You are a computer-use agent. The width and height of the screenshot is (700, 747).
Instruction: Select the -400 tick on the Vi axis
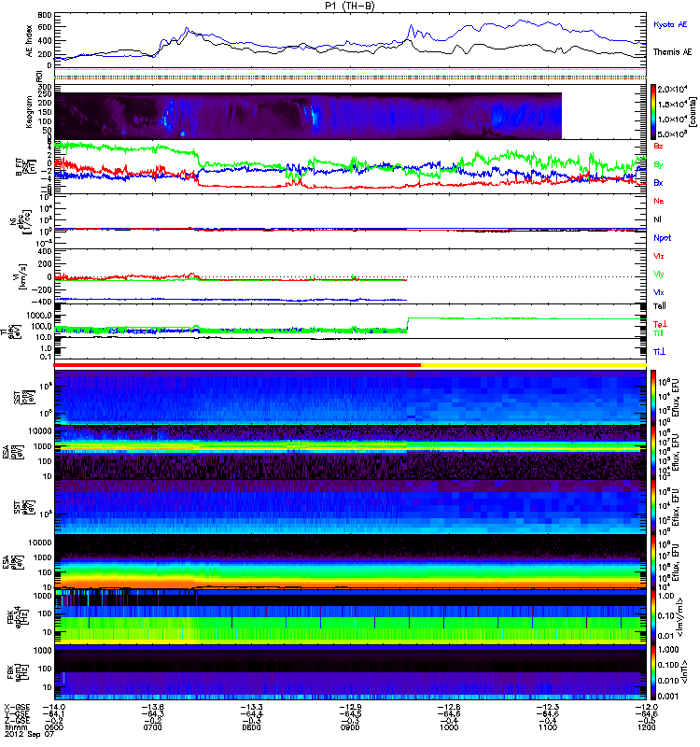click(43, 302)
